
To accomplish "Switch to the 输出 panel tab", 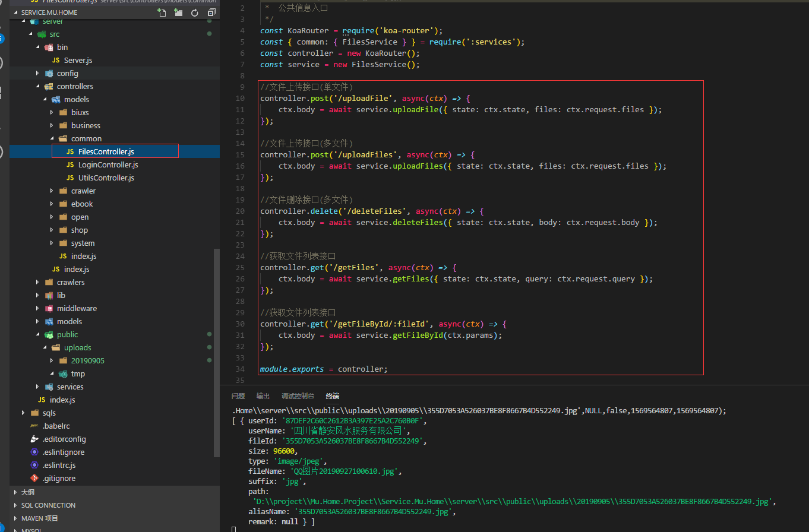I will point(263,396).
